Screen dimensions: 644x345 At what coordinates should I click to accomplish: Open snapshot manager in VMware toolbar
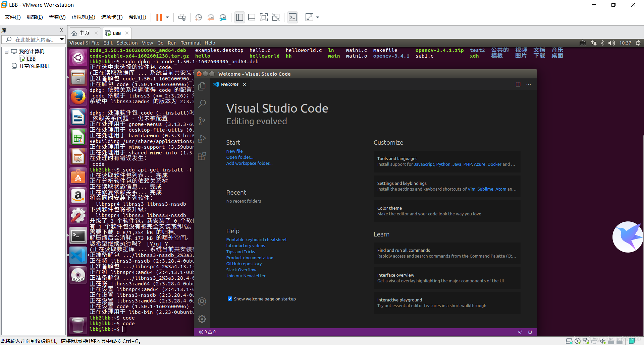223,17
